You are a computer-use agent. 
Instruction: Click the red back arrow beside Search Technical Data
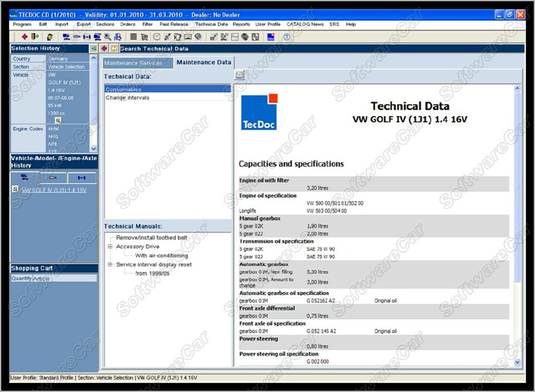point(104,48)
